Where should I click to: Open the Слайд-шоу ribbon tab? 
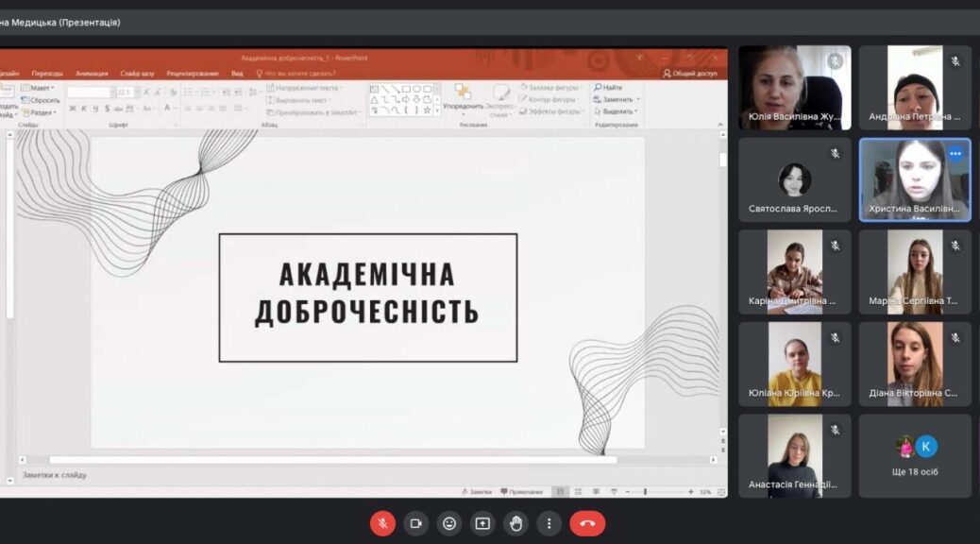tap(137, 73)
